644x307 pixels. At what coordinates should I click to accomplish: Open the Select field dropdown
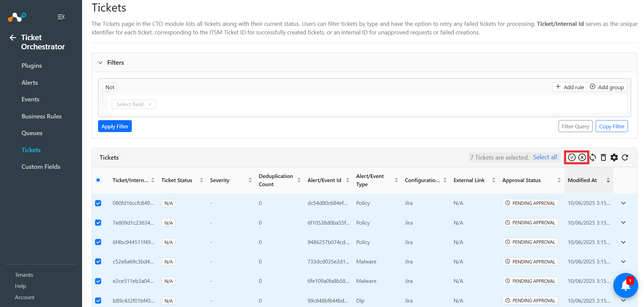click(134, 104)
